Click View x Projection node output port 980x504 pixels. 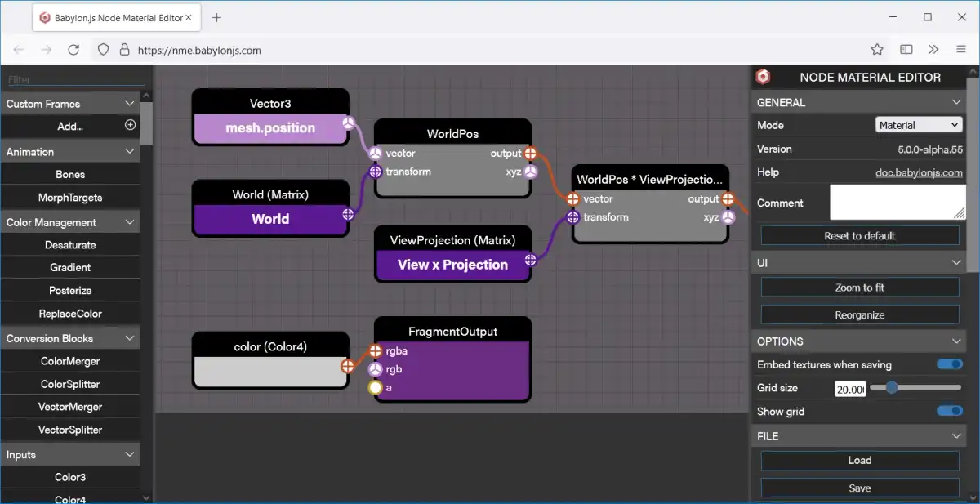531,260
